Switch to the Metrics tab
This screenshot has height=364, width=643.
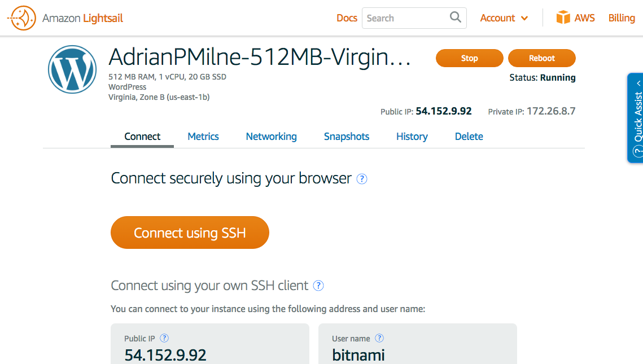click(x=203, y=137)
